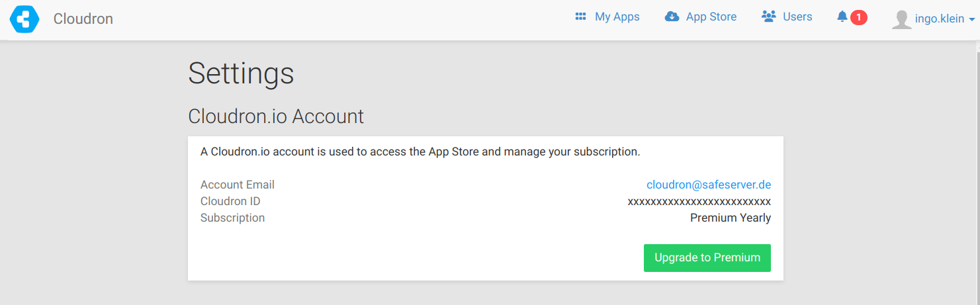The height and width of the screenshot is (305, 980).
Task: Click the cloudron@safeserver.de email link
Action: 709,185
